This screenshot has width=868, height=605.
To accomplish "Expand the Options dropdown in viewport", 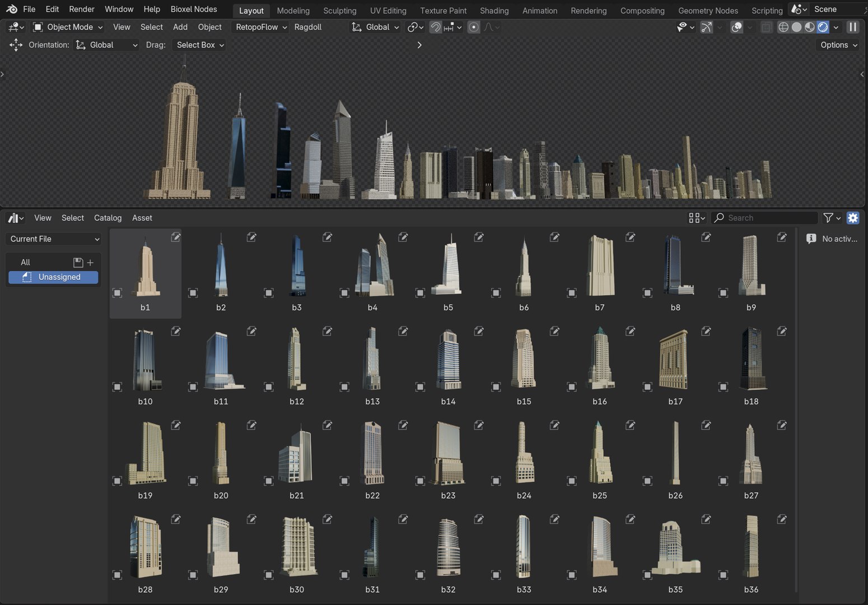I will point(838,45).
